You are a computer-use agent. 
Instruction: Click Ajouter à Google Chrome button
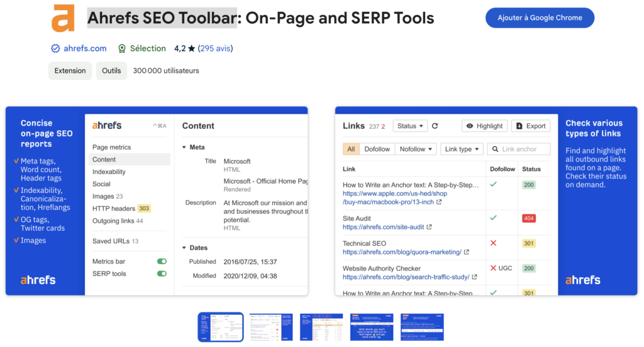tap(540, 18)
